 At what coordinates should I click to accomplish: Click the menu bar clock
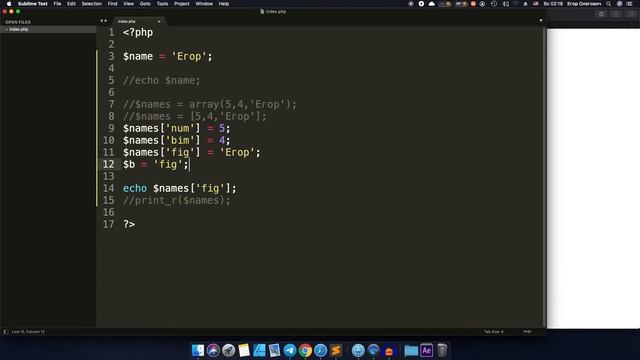click(553, 4)
